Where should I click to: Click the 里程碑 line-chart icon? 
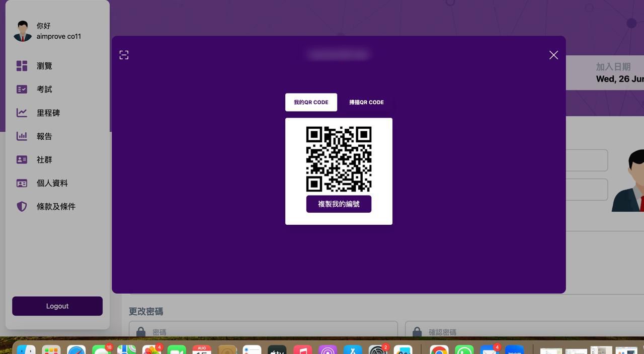(x=22, y=113)
